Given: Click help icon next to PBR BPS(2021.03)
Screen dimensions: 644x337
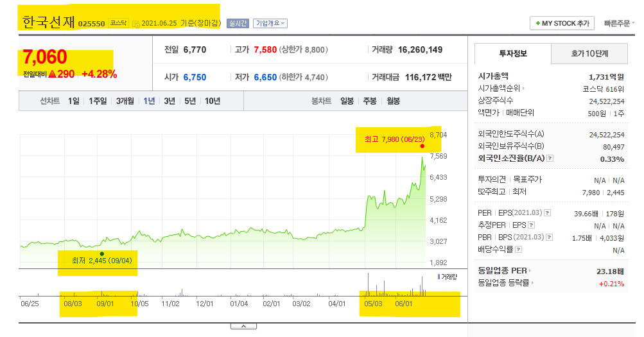Looking at the screenshot, I should coord(550,238).
